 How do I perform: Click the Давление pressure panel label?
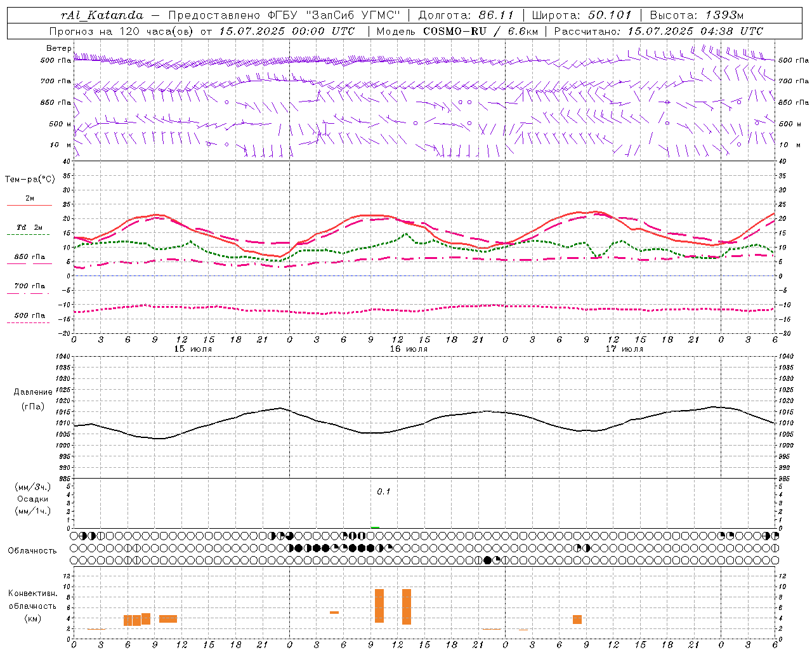click(33, 392)
